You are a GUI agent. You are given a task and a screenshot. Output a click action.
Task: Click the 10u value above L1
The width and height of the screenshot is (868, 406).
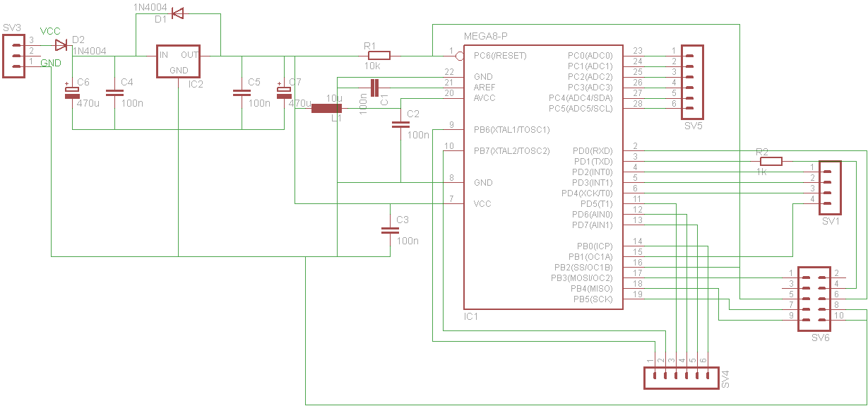334,99
